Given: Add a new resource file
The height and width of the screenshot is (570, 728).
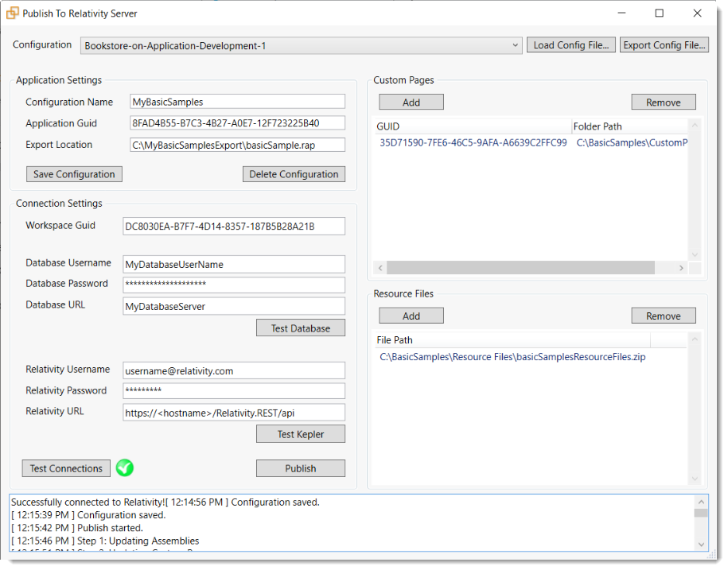Looking at the screenshot, I should point(411,316).
